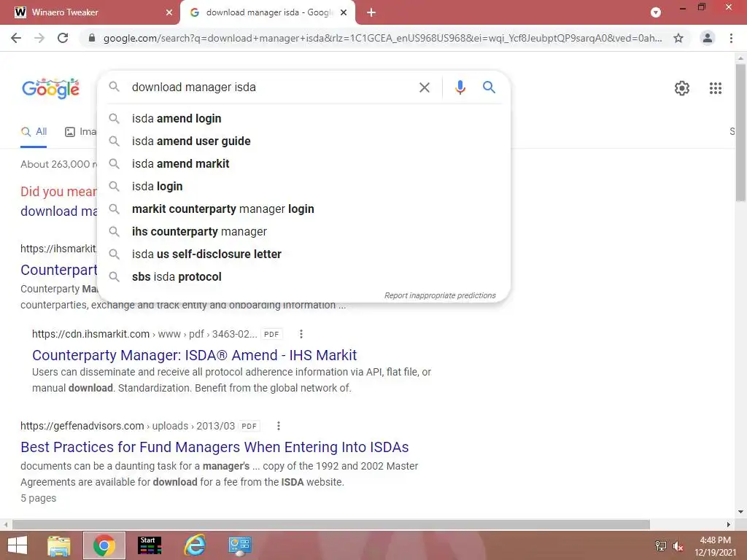
Task: Launch File Explorer from the taskbar
Action: [x=59, y=545]
